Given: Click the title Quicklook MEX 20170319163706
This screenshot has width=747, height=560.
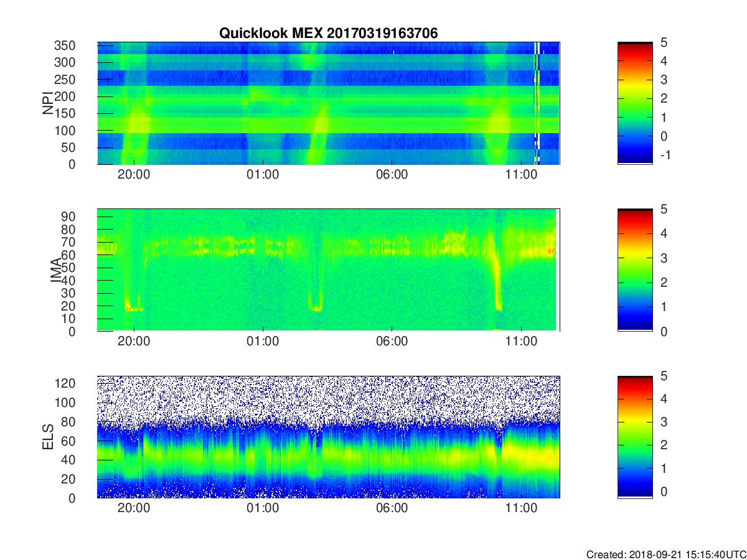Looking at the screenshot, I should click(x=329, y=34).
